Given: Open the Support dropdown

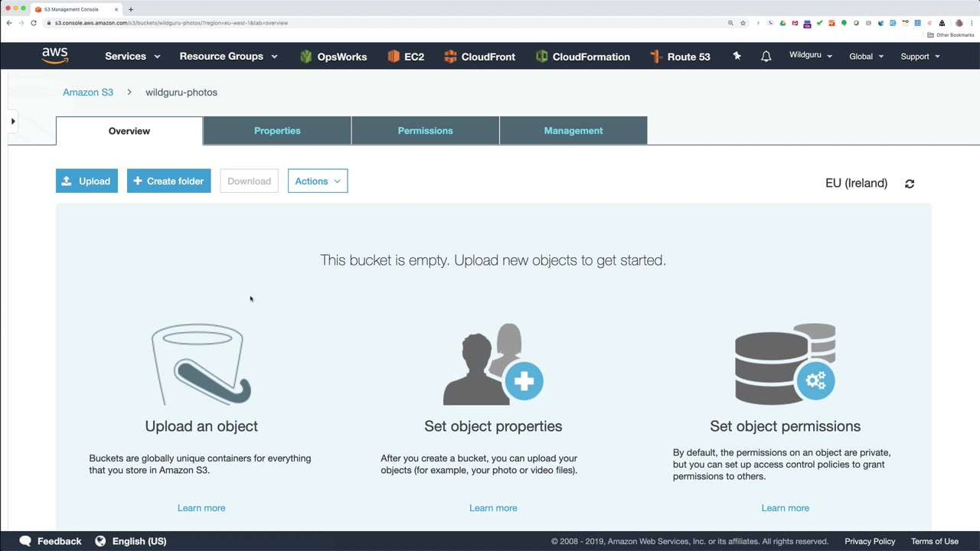Looking at the screenshot, I should coord(920,57).
